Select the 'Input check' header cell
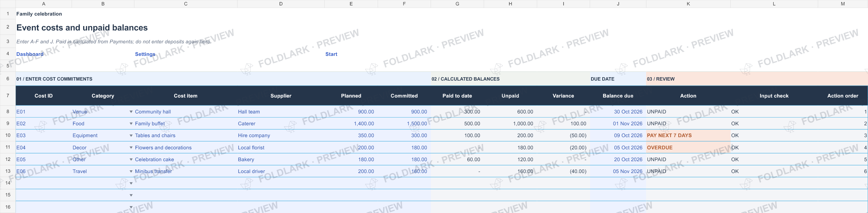Screen dimensions: 868x213 tap(774, 96)
